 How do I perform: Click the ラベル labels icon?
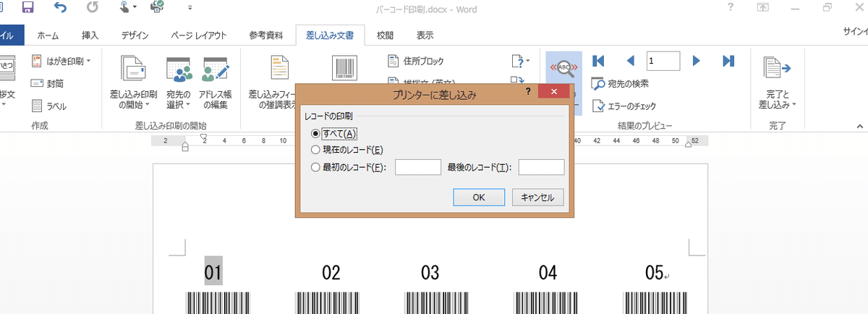tap(38, 106)
